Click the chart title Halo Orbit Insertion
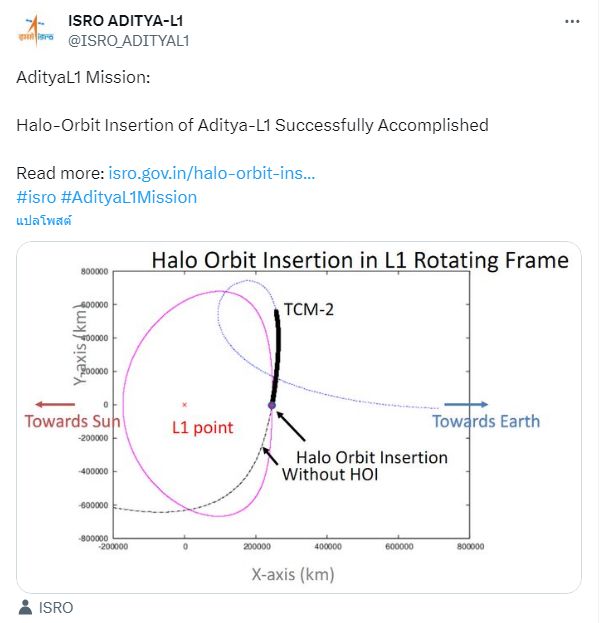Image resolution: width=600 pixels, height=623 pixels. pos(360,261)
